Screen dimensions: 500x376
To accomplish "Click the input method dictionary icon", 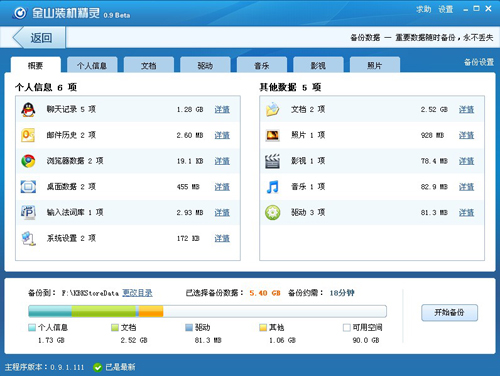I will tap(28, 212).
